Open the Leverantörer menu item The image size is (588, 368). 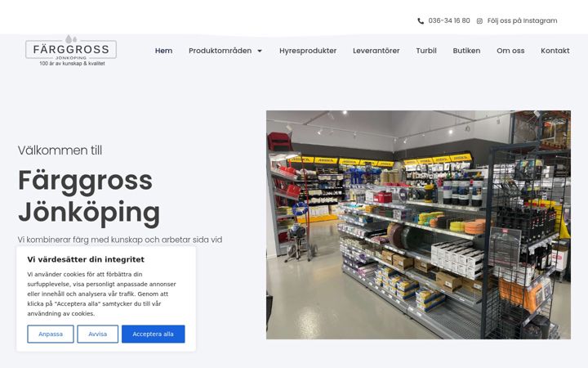click(376, 51)
